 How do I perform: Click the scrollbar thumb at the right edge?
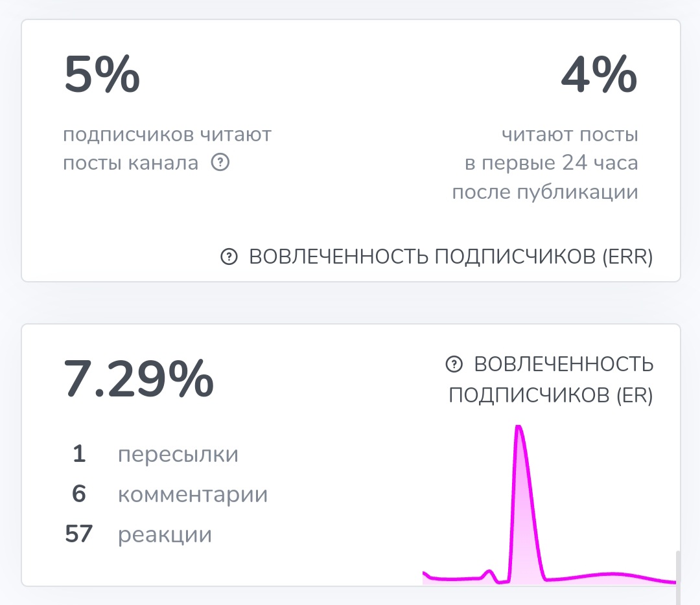point(676,567)
